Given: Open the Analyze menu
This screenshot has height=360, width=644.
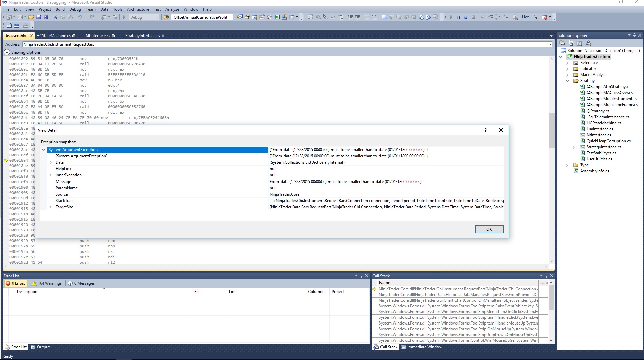Looking at the screenshot, I should pyautogui.click(x=172, y=9).
